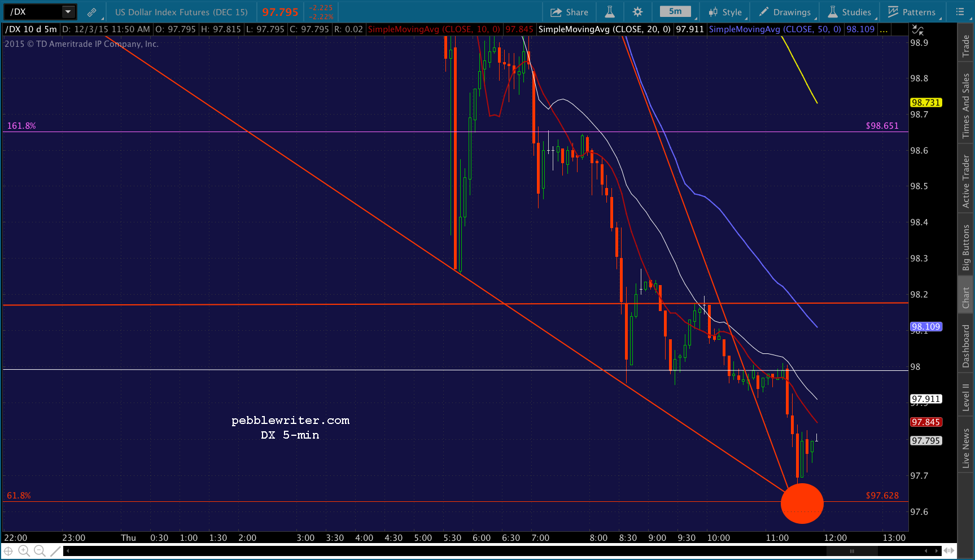The height and width of the screenshot is (560, 975).
Task: Click the flask icon beside Share
Action: tap(610, 12)
